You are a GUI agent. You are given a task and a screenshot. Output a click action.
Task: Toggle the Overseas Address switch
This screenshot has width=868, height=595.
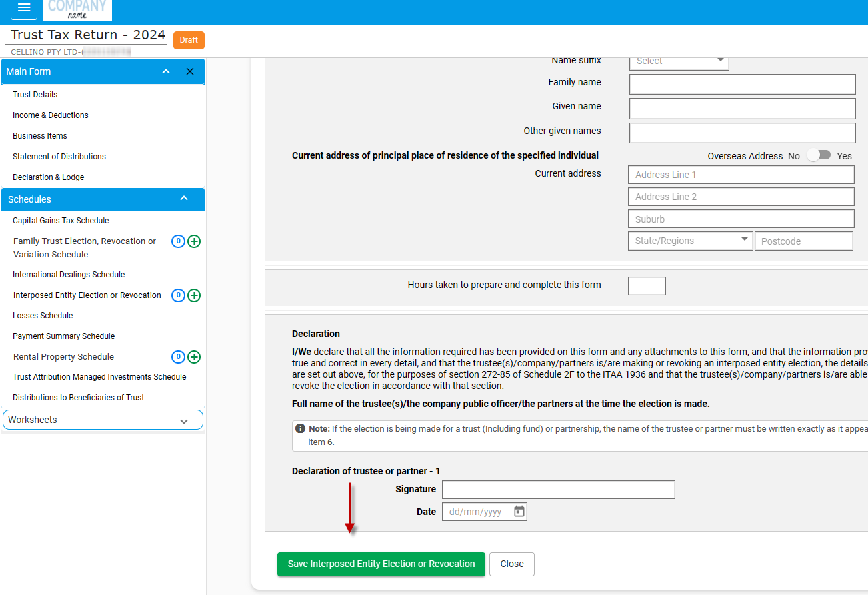coord(819,155)
